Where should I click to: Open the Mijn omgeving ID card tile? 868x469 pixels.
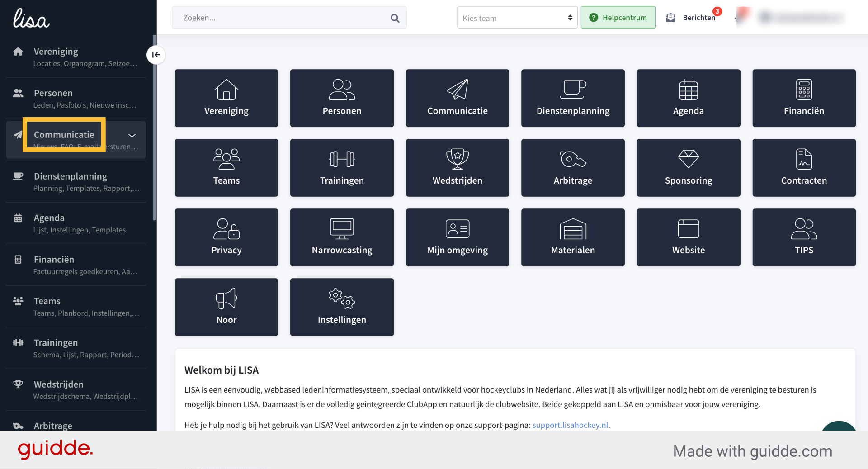pyautogui.click(x=458, y=237)
